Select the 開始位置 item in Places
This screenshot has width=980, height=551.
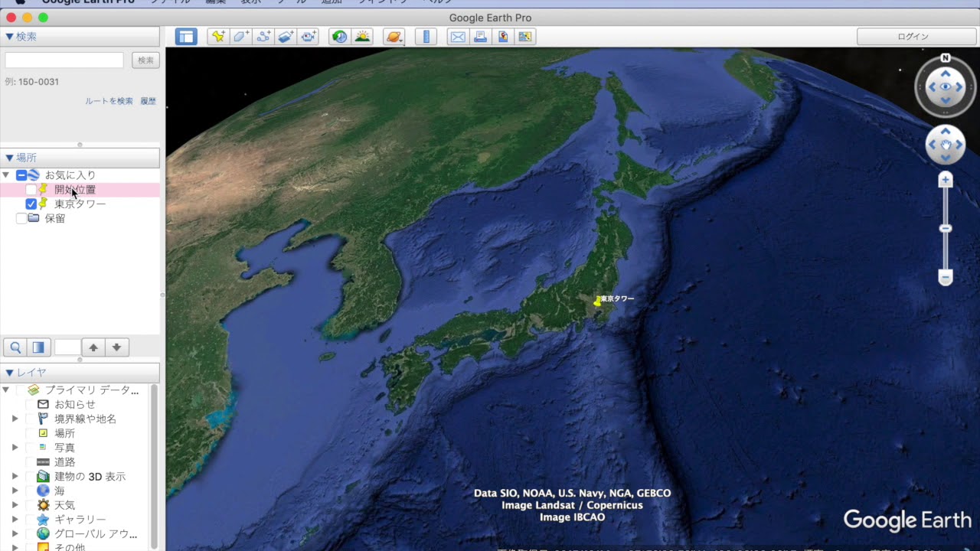(x=75, y=190)
